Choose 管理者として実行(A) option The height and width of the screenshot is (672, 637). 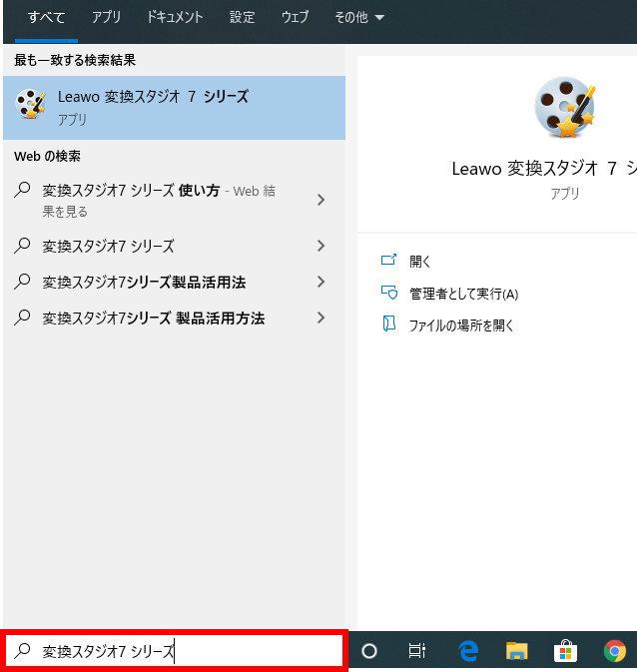tap(463, 294)
